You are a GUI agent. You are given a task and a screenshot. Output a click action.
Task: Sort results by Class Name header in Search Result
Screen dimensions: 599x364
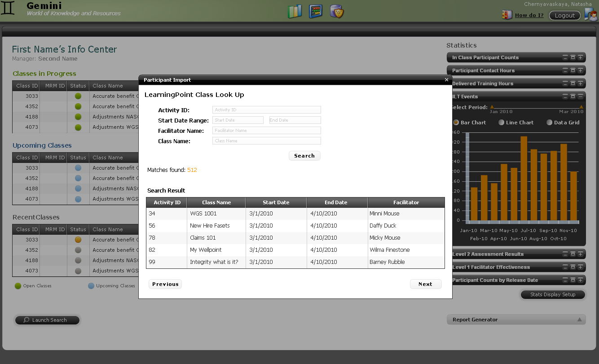(x=216, y=202)
